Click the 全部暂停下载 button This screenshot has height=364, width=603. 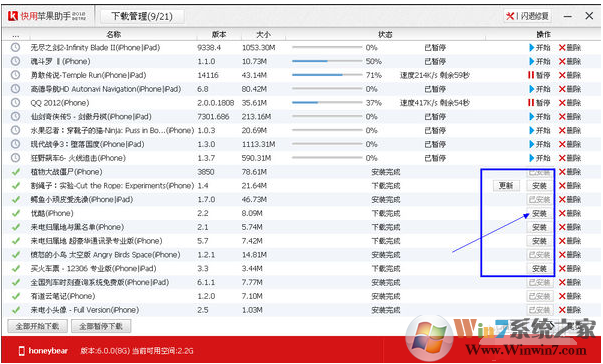[101, 326]
